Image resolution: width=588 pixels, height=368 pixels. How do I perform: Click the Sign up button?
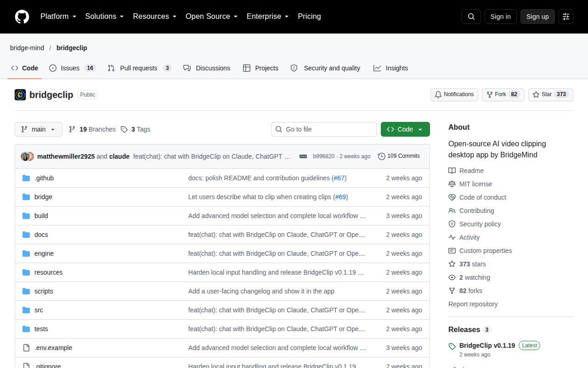coord(537,17)
